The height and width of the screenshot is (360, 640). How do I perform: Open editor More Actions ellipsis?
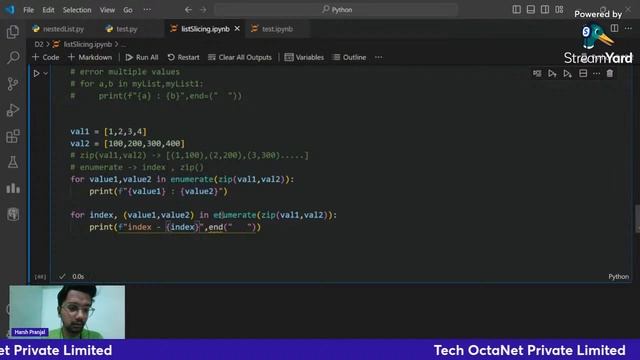point(628,28)
